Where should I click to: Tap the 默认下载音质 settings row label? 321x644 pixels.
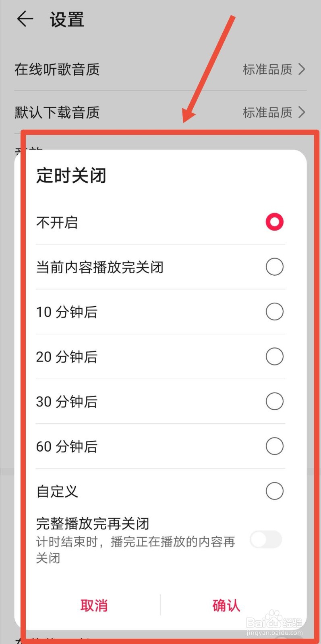coord(57,113)
